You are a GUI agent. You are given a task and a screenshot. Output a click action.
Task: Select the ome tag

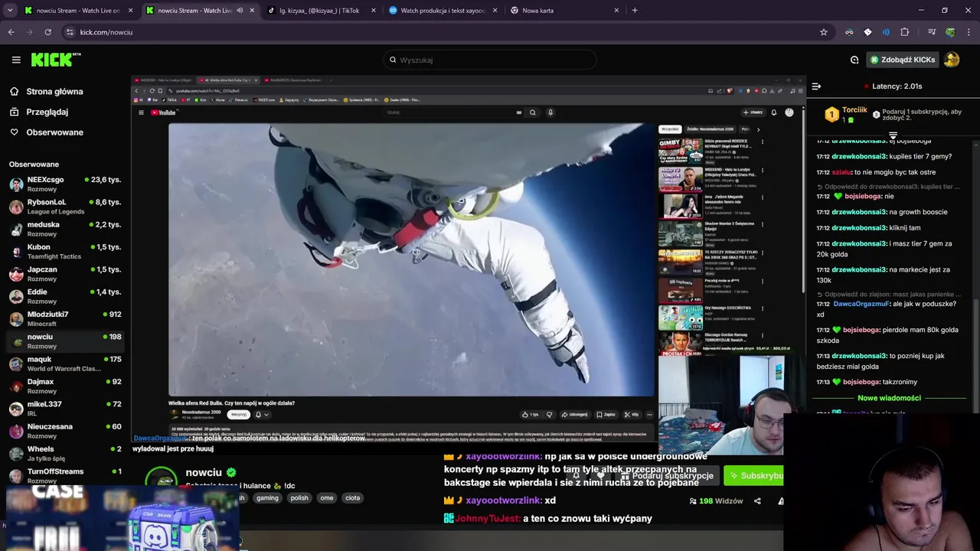(x=327, y=497)
